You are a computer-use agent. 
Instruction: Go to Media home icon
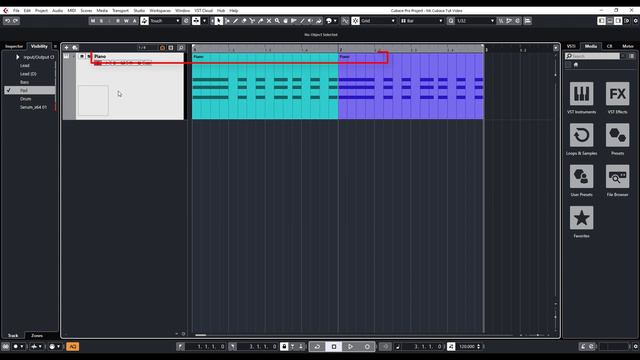pos(576,64)
